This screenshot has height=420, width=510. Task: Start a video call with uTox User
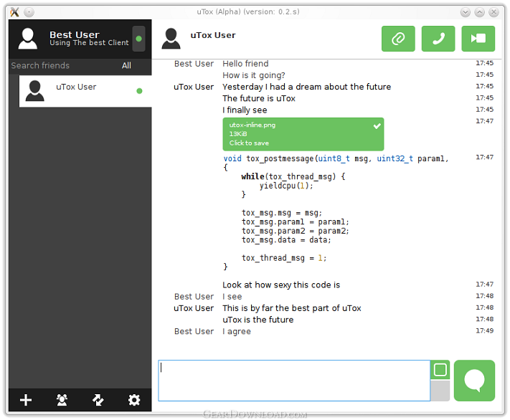click(x=478, y=39)
